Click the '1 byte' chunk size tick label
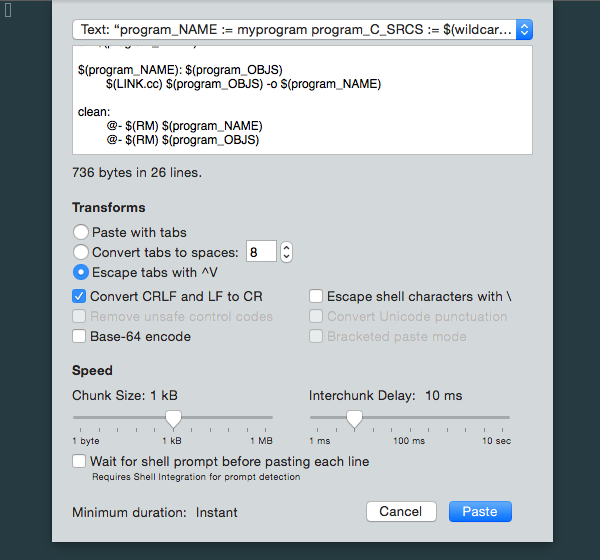Screen dimensions: 600x560 pos(86,441)
